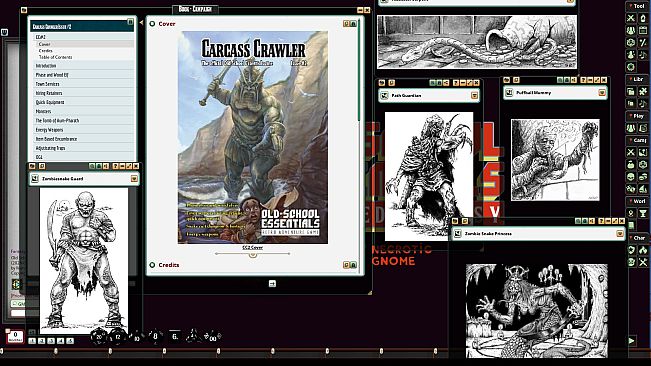651x366 pixels.
Task: Toggle the circle marker beside Credits heading
Action: point(152,265)
